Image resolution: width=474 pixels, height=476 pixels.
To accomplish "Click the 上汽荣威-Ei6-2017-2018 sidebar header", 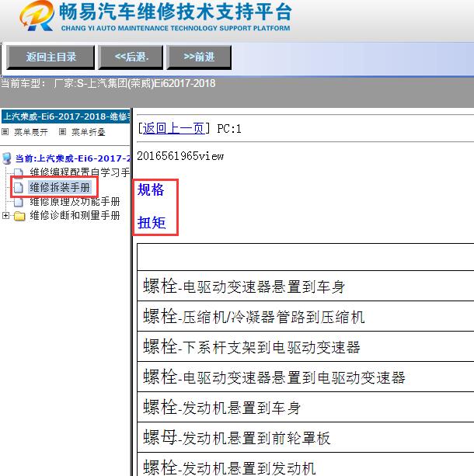I will click(x=65, y=116).
